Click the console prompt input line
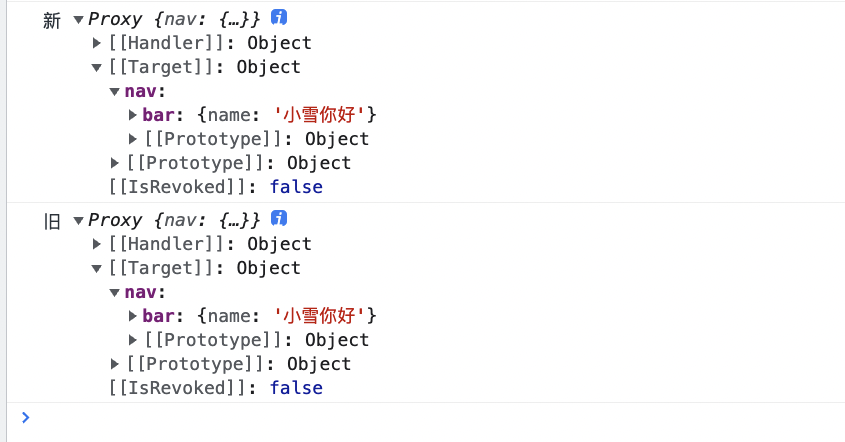 click(431, 418)
